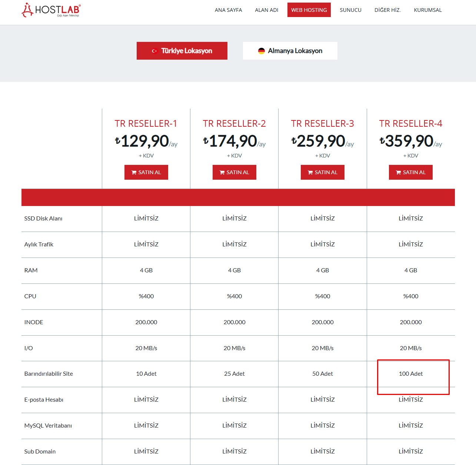Open the ANA SAYFA menu item

[x=229, y=10]
